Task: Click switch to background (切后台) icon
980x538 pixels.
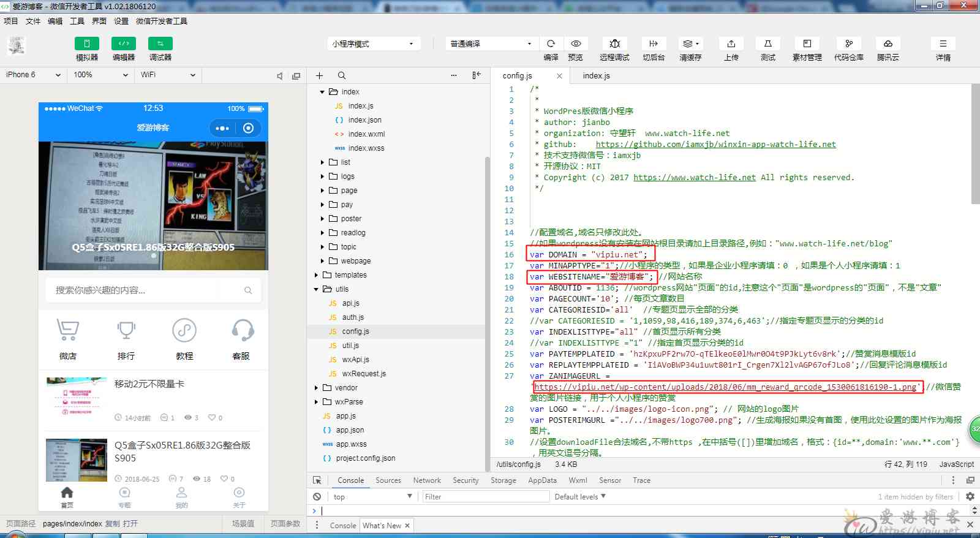Action: pos(654,44)
